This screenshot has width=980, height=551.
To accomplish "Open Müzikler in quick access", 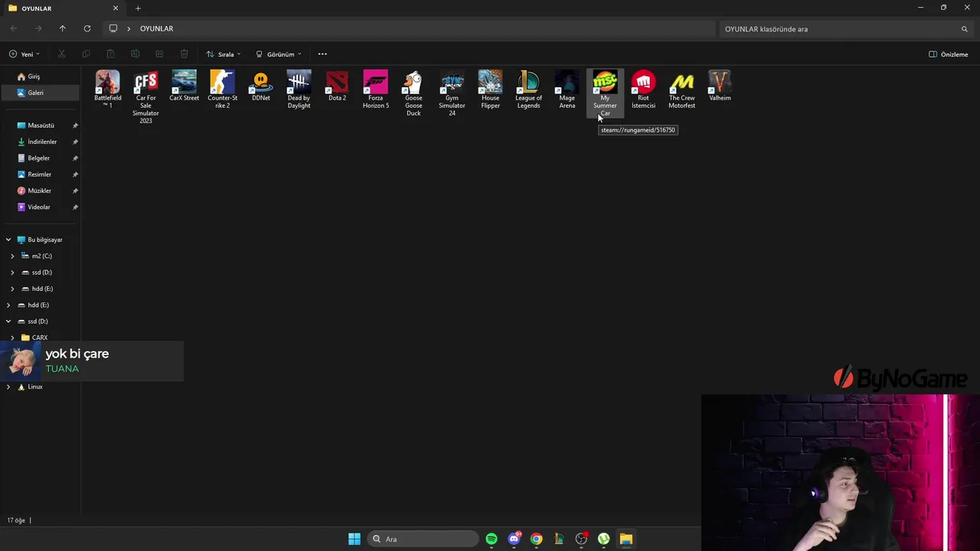I will 41,191.
